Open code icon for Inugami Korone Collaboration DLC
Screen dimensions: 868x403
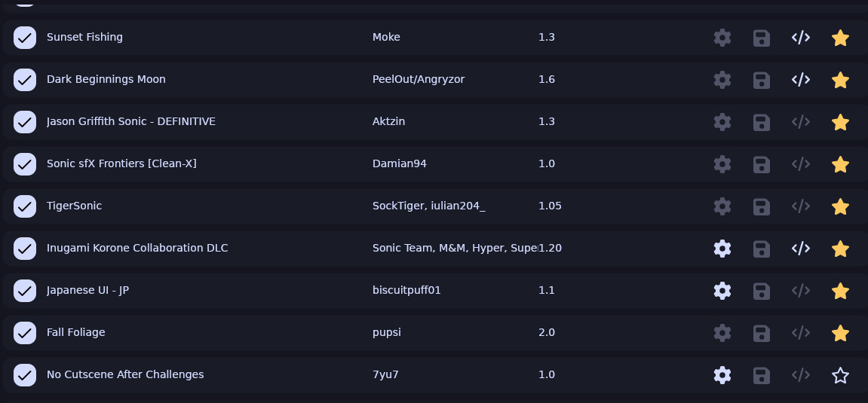click(x=801, y=248)
